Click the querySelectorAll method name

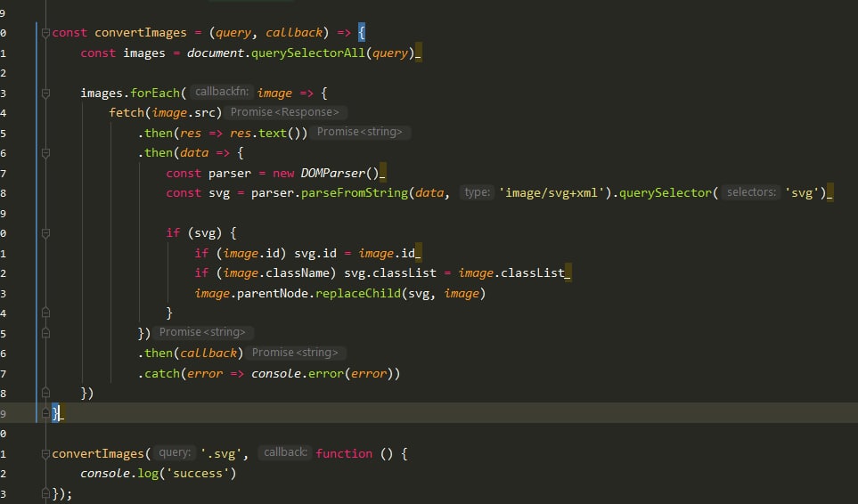(x=307, y=53)
